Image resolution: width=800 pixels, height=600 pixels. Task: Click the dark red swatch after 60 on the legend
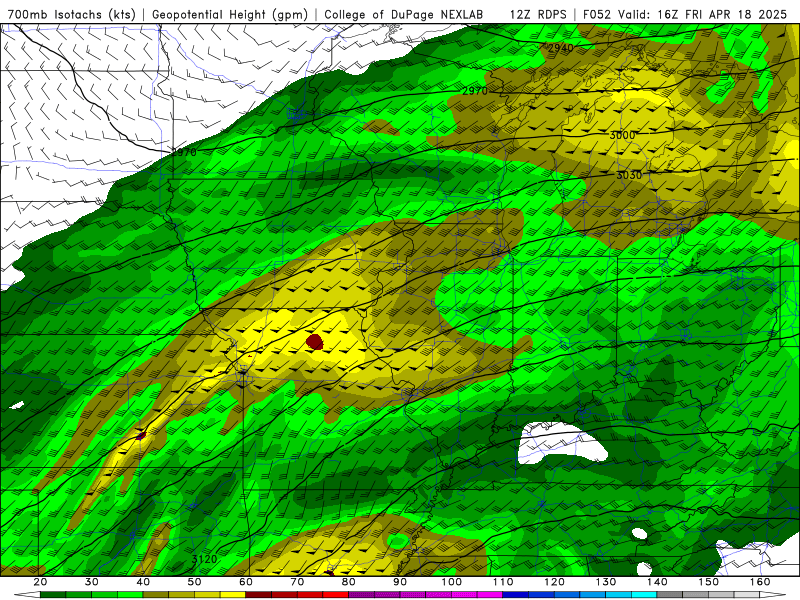(x=259, y=595)
